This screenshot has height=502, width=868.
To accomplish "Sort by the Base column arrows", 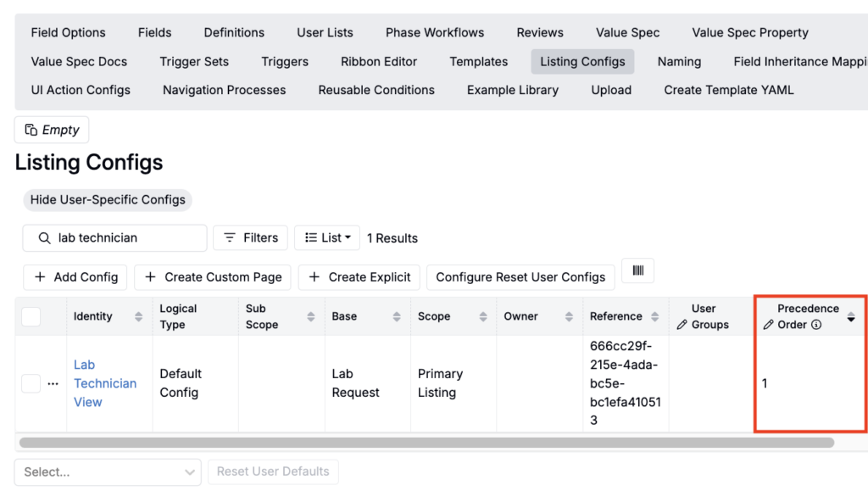I will 397,316.
